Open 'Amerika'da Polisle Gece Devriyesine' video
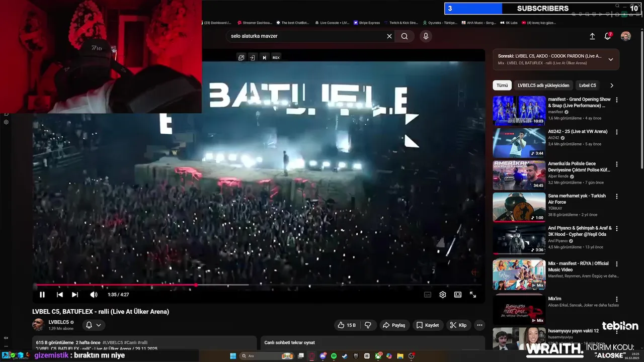644x362 pixels. click(579, 167)
